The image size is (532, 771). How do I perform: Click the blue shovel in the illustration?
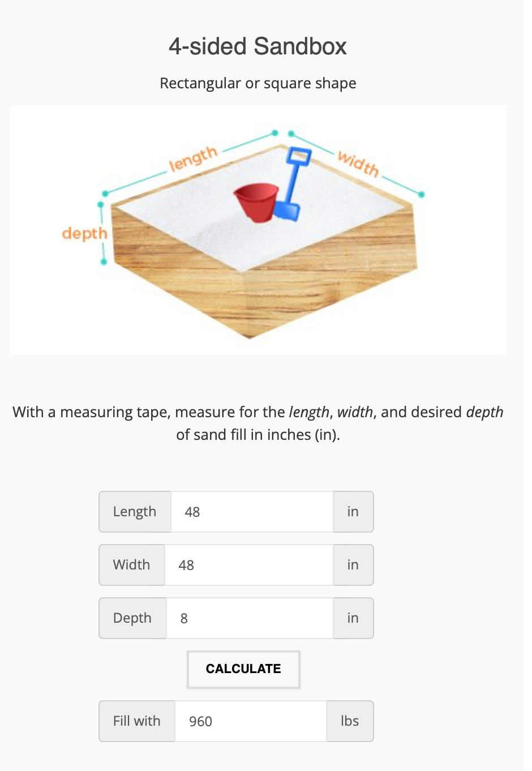click(x=290, y=184)
